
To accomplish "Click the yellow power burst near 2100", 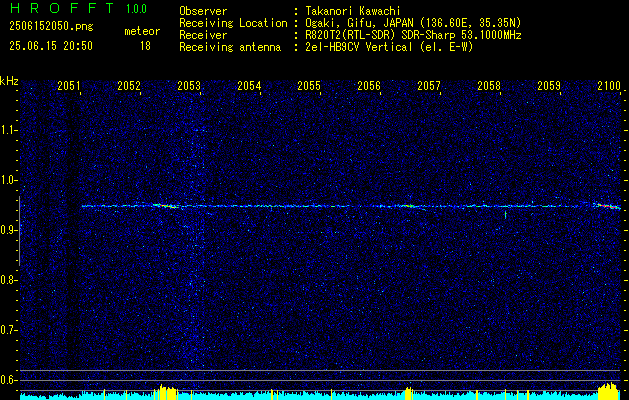I will 609,392.
